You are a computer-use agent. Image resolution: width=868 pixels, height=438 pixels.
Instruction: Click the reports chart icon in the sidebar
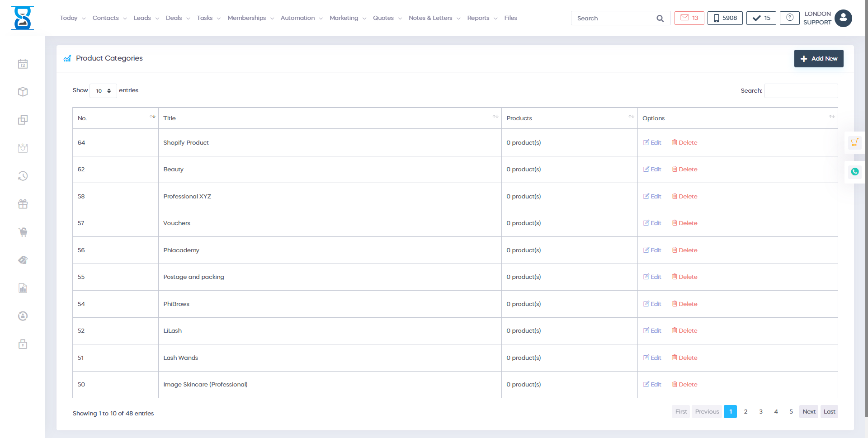(23, 288)
